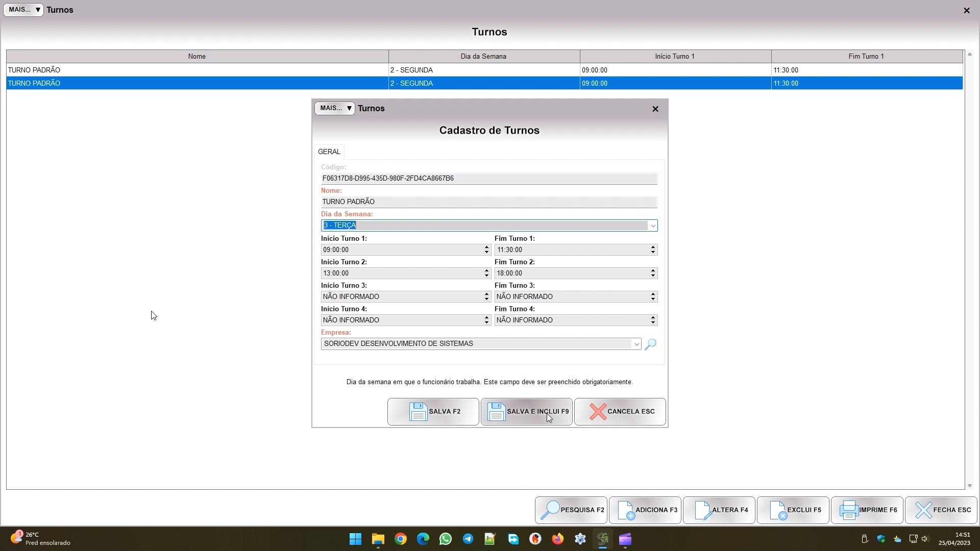
Task: Open the WhatsApp icon in taskbar
Action: click(446, 539)
